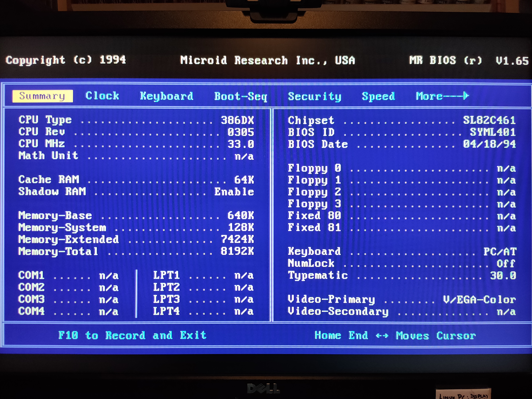Select the Math Unit n/a value
Viewport: 532px width, 399px height.
pos(244,156)
